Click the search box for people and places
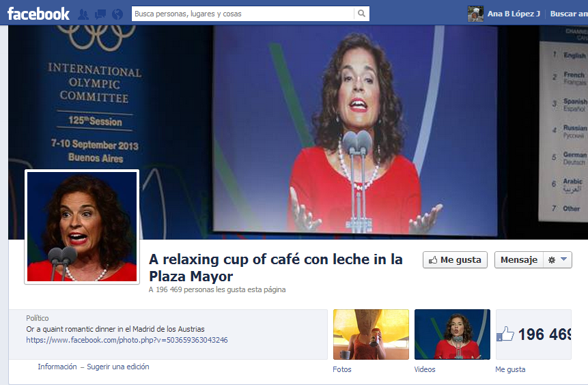The image size is (588, 385). coord(242,14)
